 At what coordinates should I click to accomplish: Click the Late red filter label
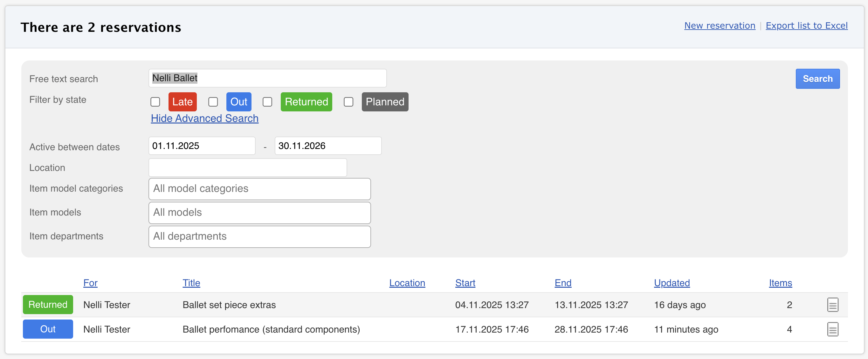(182, 102)
